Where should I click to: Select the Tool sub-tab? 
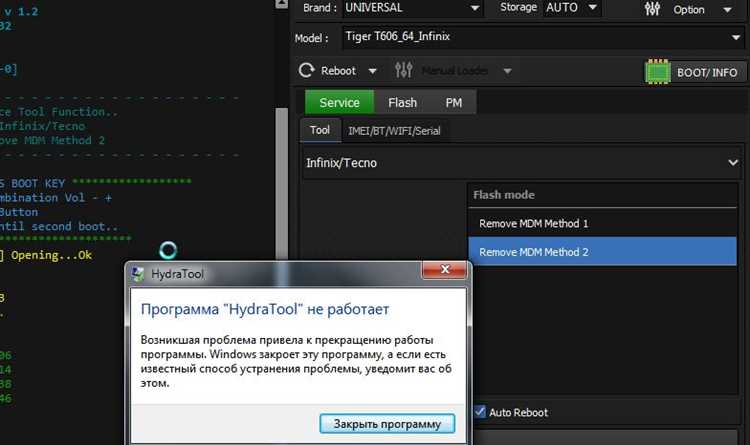(x=320, y=130)
